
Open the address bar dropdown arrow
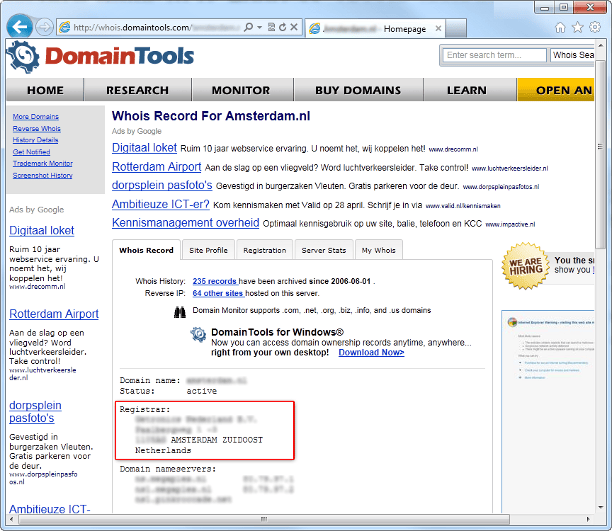(259, 27)
